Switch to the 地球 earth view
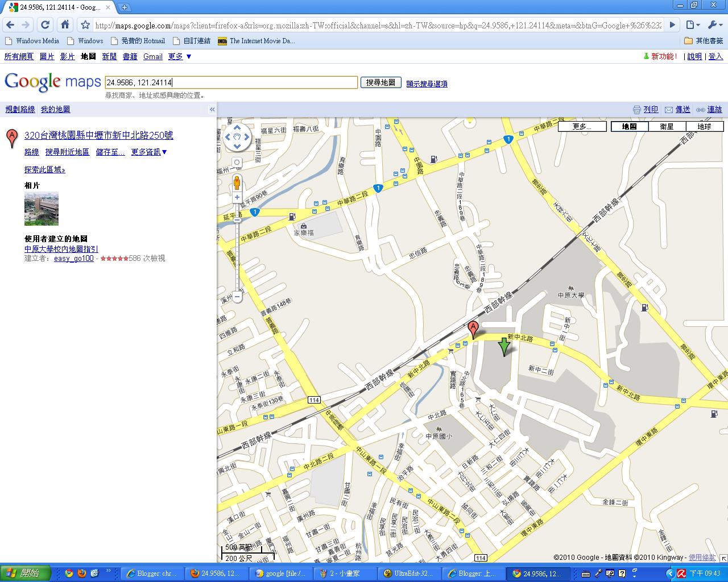This screenshot has width=728, height=582. [x=705, y=127]
